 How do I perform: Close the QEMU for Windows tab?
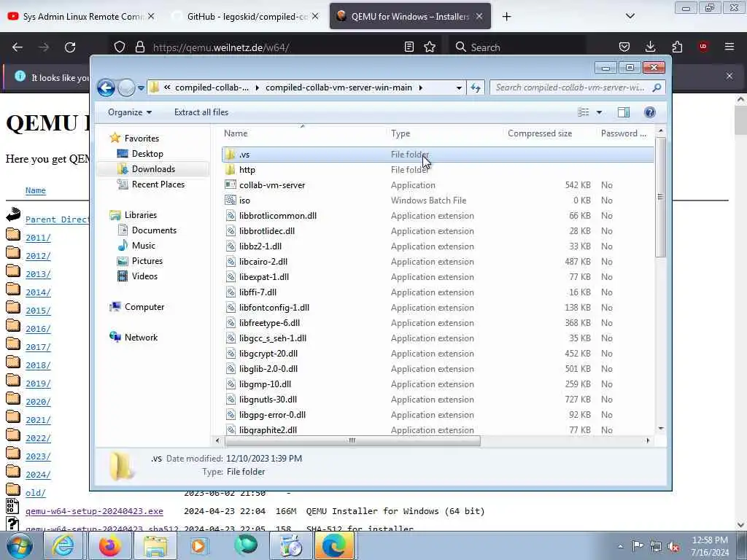pyautogui.click(x=479, y=16)
